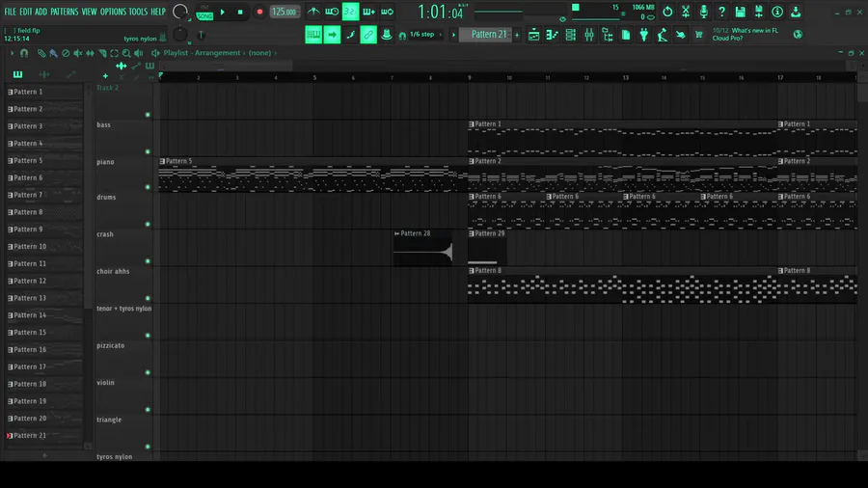This screenshot has height=488, width=868.
Task: Click the main volume knob
Action: (x=180, y=11)
